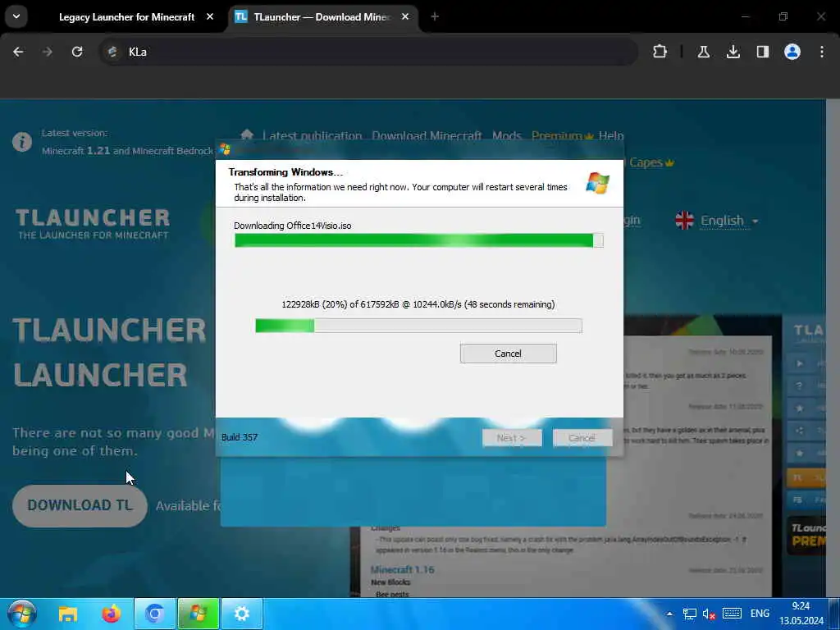The width and height of the screenshot is (840, 630).
Task: Click the address bar showing KLa
Action: [x=370, y=52]
